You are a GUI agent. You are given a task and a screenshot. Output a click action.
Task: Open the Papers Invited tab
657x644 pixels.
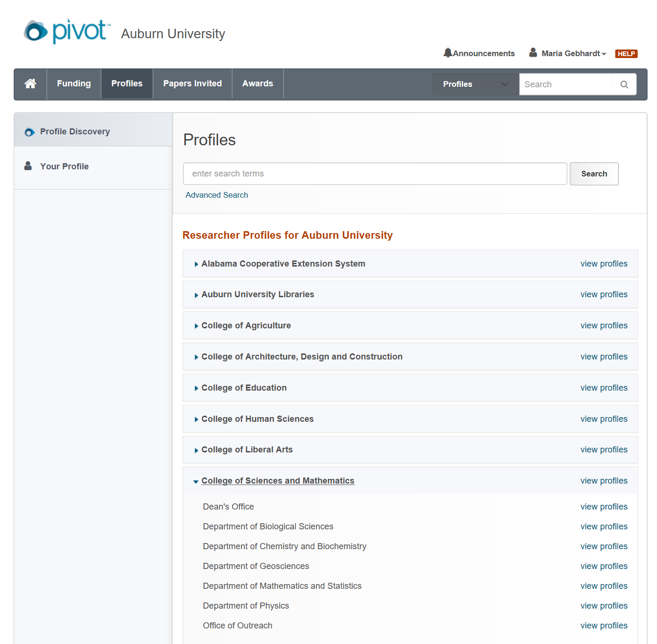click(192, 84)
